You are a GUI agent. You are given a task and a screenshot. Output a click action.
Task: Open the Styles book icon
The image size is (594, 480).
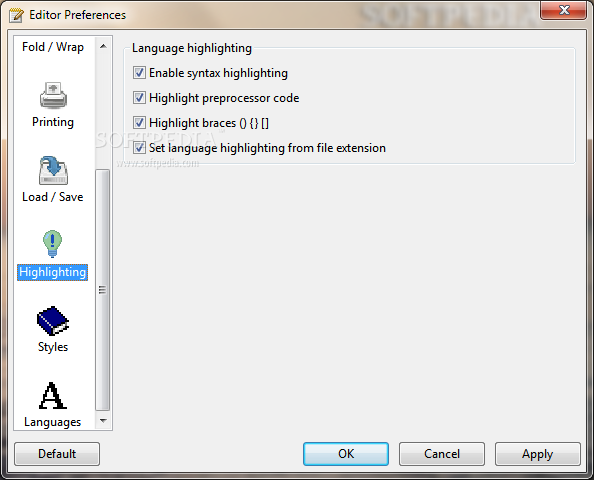pos(53,321)
